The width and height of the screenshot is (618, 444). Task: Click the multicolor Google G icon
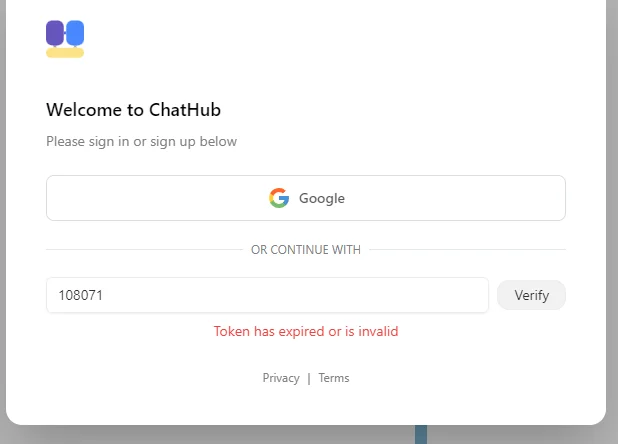pos(279,198)
